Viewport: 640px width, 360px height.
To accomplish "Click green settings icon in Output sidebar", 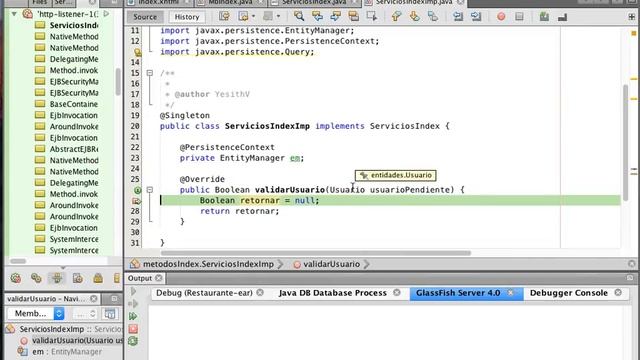I will pyautogui.click(x=133, y=341).
